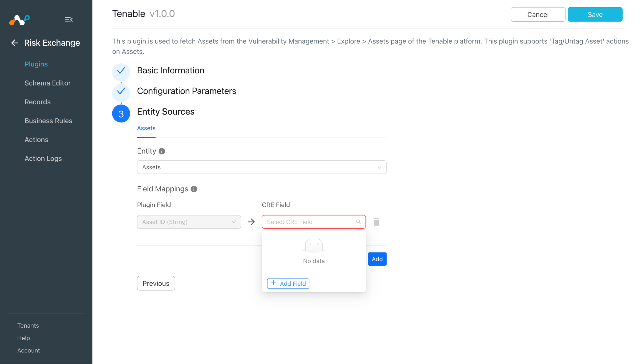Open Schema Editor in the sidebar
The image size is (642, 364).
(48, 83)
